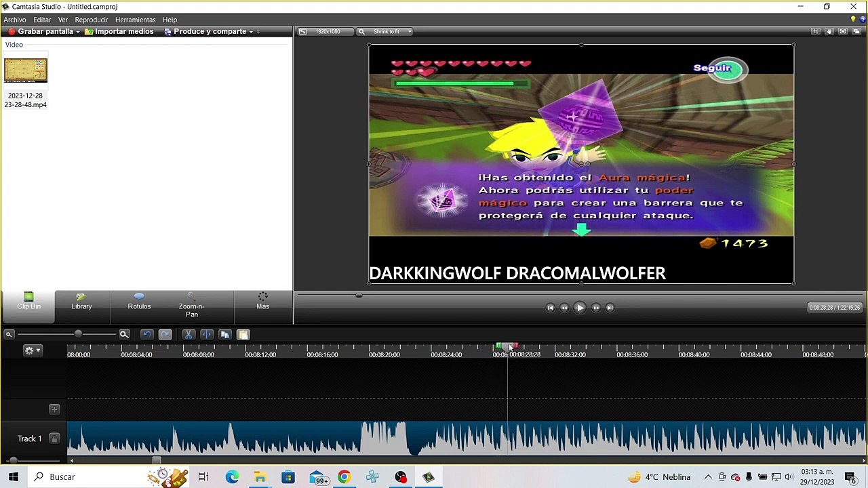
Task: Open File Explorer from the taskbar
Action: [260, 477]
